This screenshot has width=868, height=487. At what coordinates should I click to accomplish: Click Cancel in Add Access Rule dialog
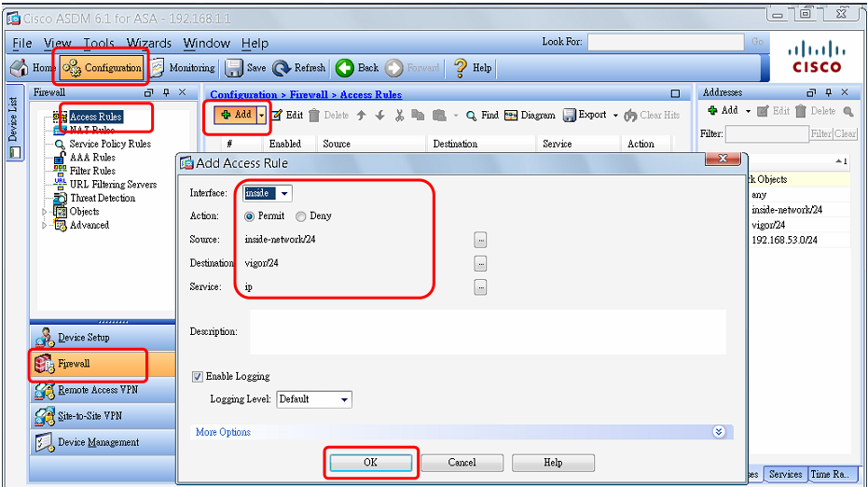(462, 463)
